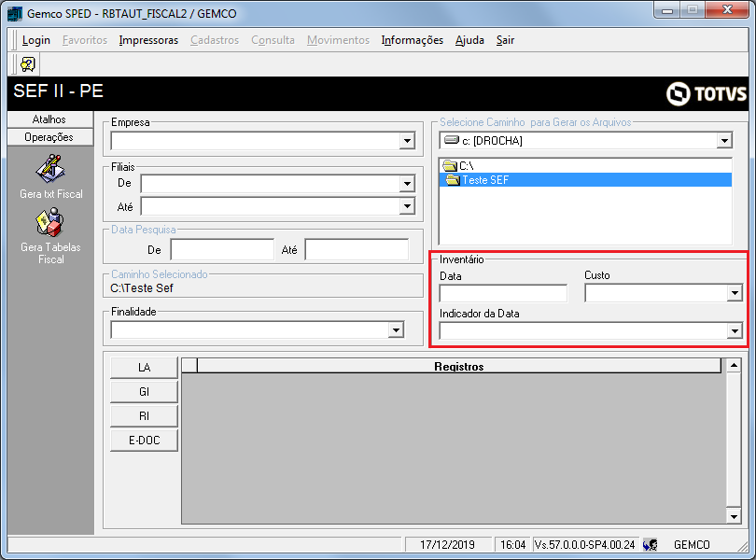The width and height of the screenshot is (756, 560).
Task: Click the Registros grid row selector corner
Action: (x=189, y=366)
